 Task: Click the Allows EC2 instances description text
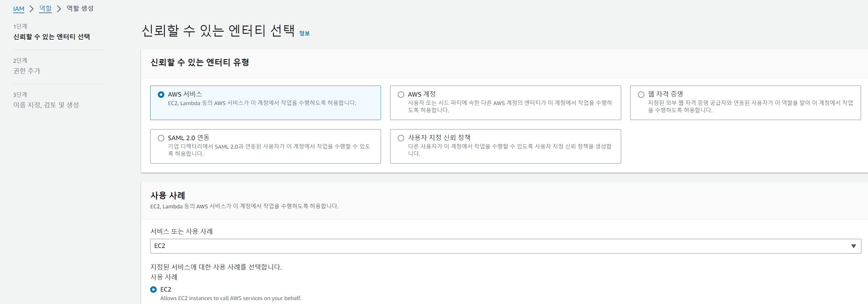(x=230, y=298)
